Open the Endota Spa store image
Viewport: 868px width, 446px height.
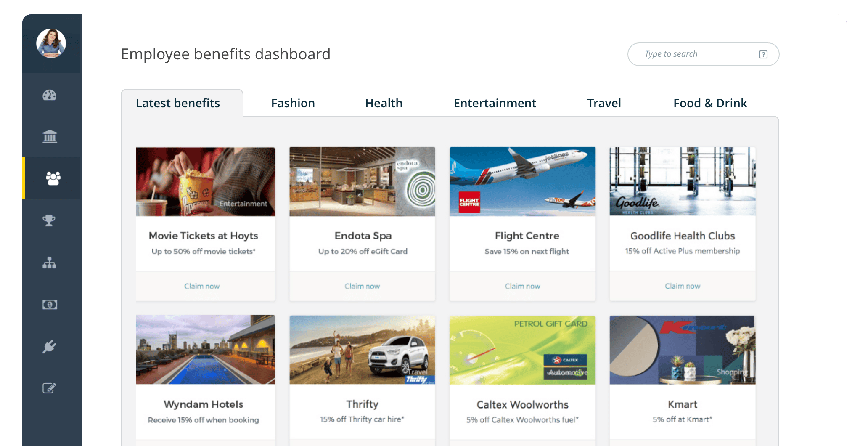point(362,182)
